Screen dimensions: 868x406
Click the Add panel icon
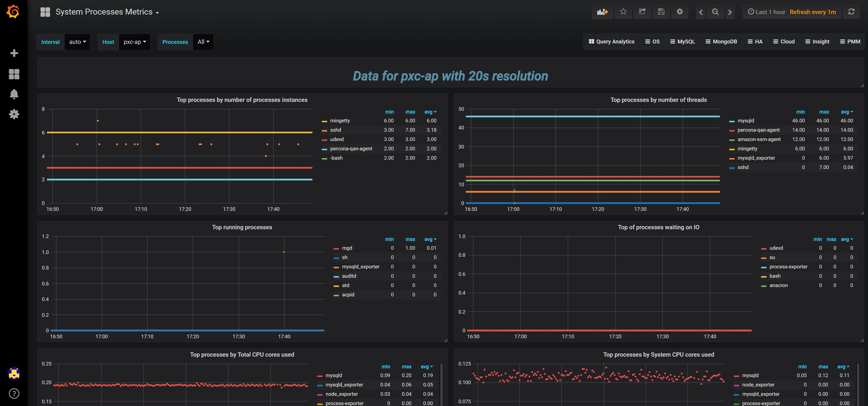(603, 12)
